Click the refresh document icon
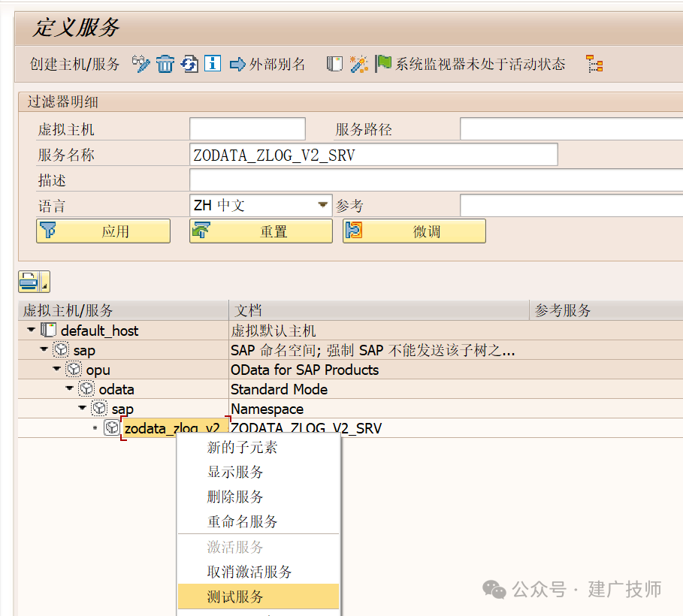Image resolution: width=683 pixels, height=616 pixels. coord(189,64)
